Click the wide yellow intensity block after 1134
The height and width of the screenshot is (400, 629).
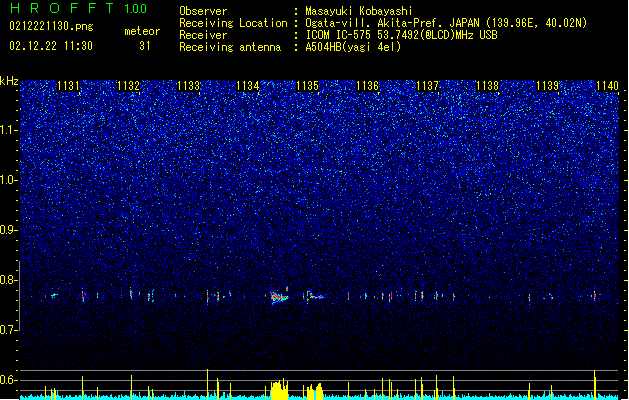click(x=280, y=390)
